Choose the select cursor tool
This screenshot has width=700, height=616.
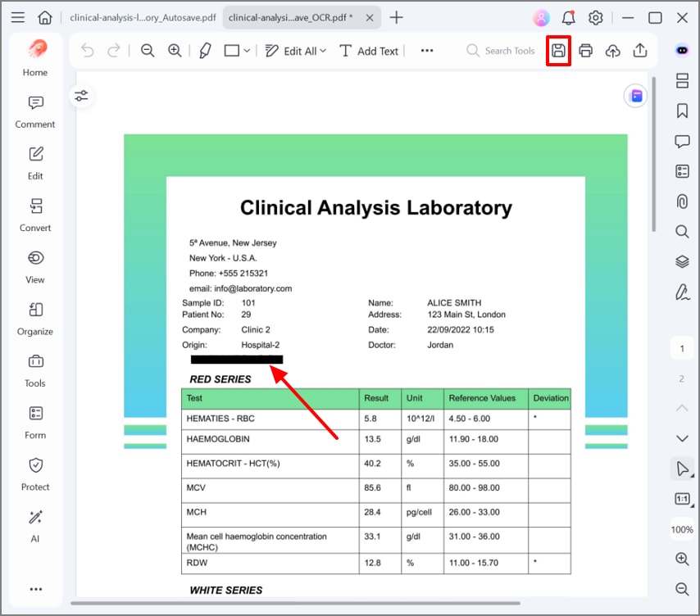pos(682,469)
